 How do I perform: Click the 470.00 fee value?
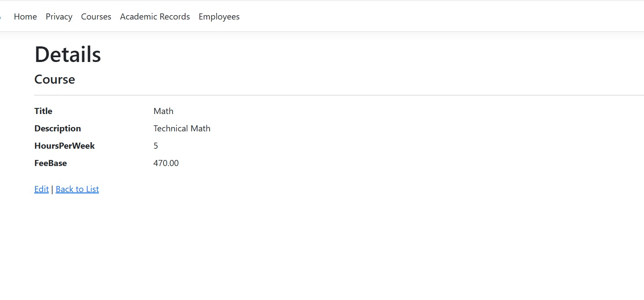[166, 163]
